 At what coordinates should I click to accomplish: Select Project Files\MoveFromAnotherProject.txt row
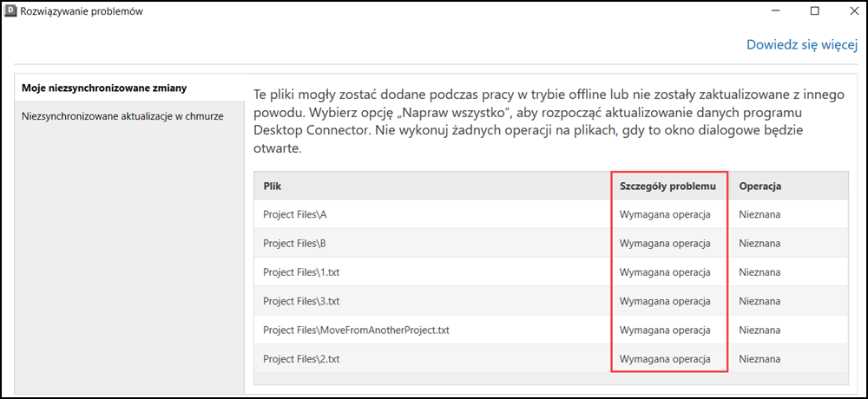[551, 330]
